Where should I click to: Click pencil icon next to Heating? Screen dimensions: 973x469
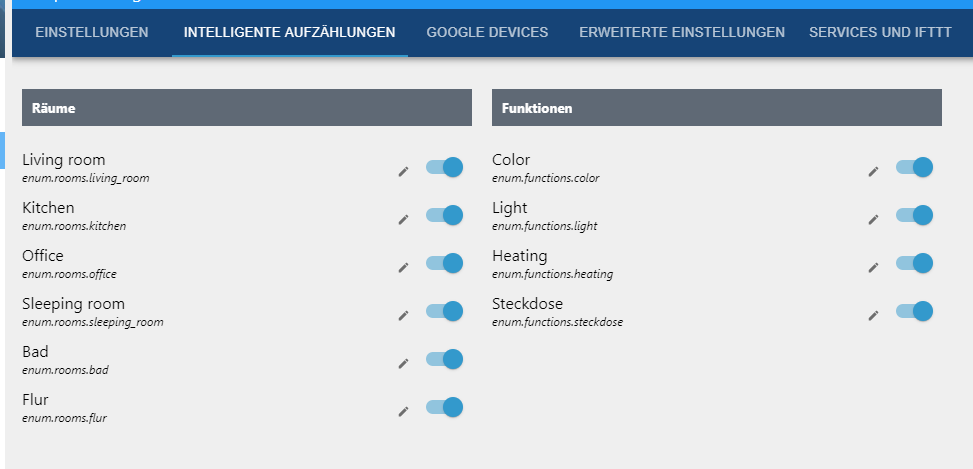click(x=873, y=267)
